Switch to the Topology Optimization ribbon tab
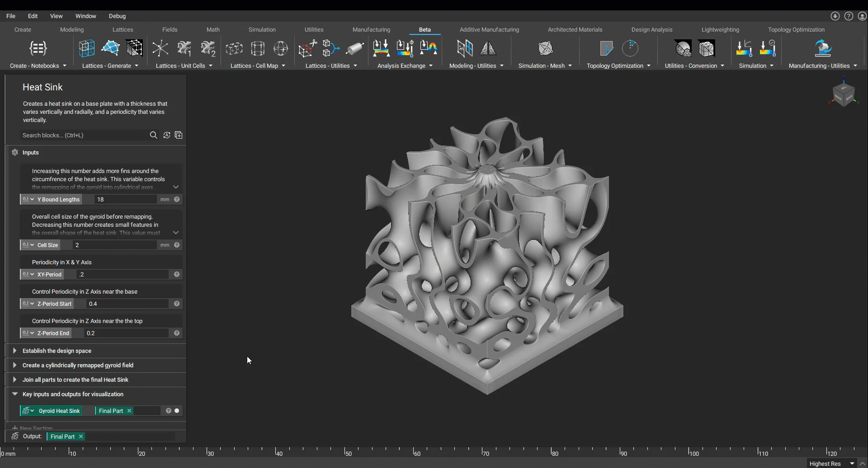The width and height of the screenshot is (868, 468). [x=796, y=29]
